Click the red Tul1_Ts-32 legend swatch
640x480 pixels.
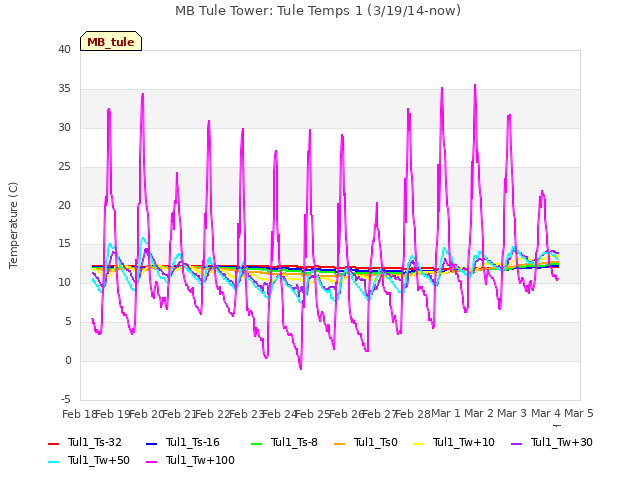(x=53, y=444)
